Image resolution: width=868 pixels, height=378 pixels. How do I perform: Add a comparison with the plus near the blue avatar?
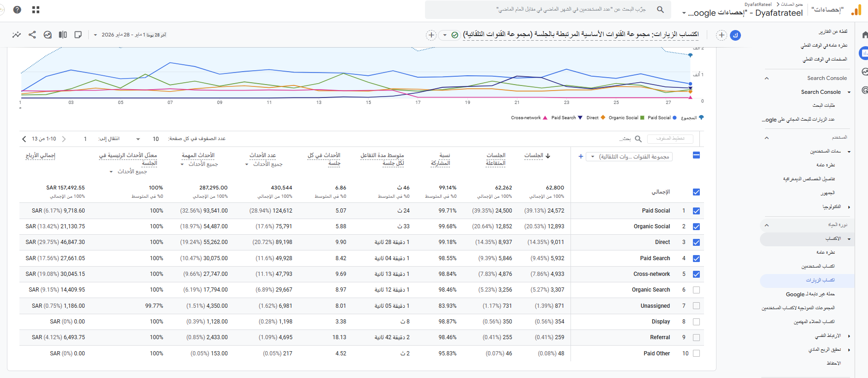tap(722, 35)
